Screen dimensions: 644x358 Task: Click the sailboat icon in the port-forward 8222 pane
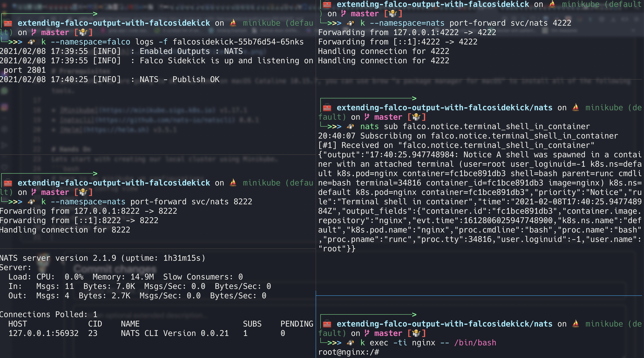pos(233,183)
